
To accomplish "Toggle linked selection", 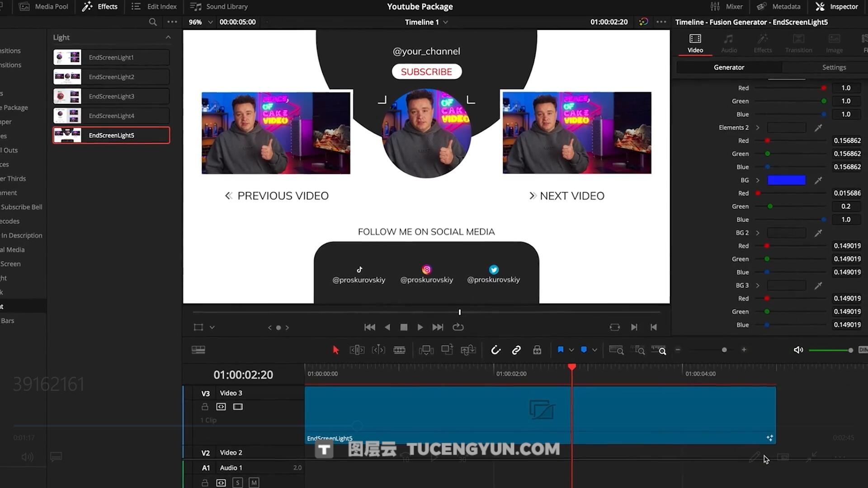I will click(x=516, y=350).
